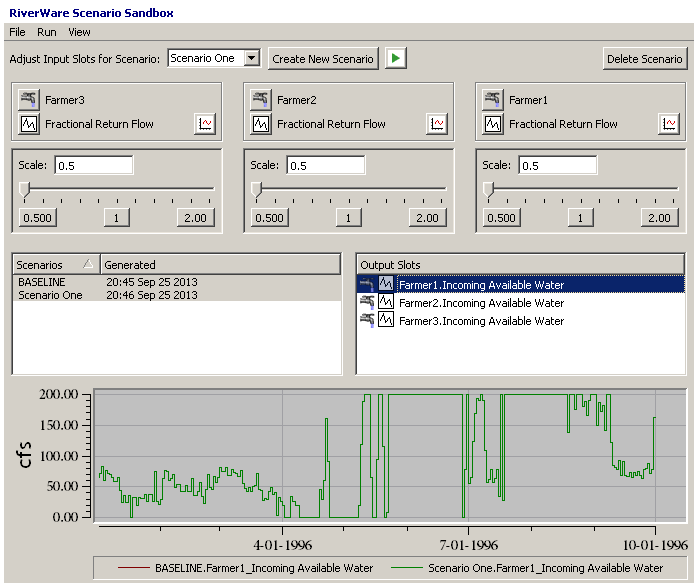Open the Scenario One dropdown
The image size is (698, 587).
(x=252, y=58)
